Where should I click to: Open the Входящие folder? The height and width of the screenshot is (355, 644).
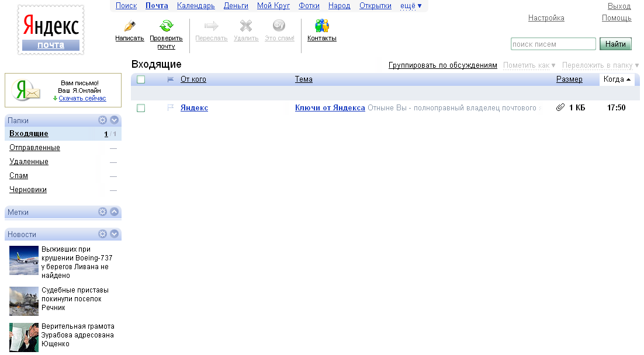coord(29,133)
